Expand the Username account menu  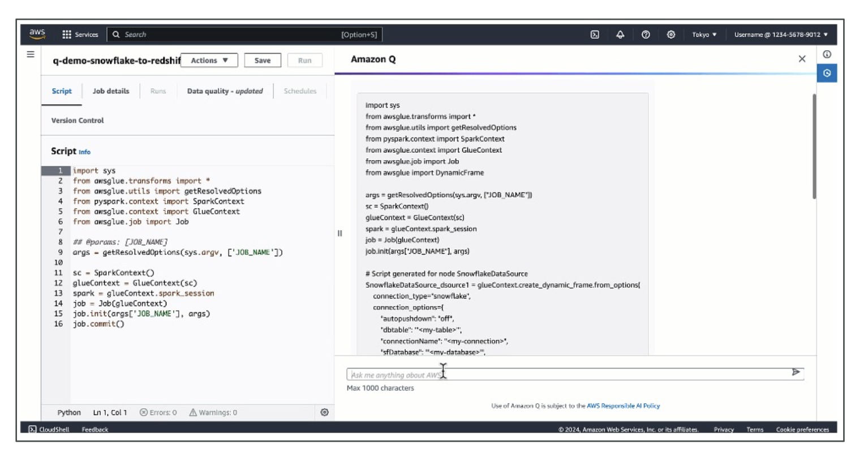coord(781,34)
